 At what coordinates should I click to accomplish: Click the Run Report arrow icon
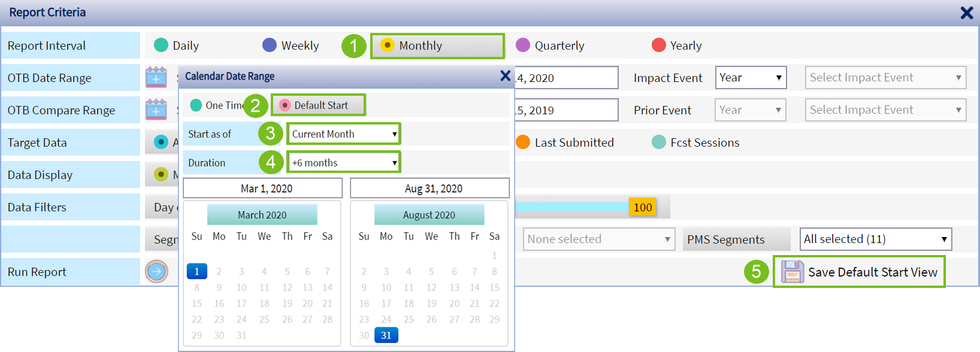click(156, 271)
